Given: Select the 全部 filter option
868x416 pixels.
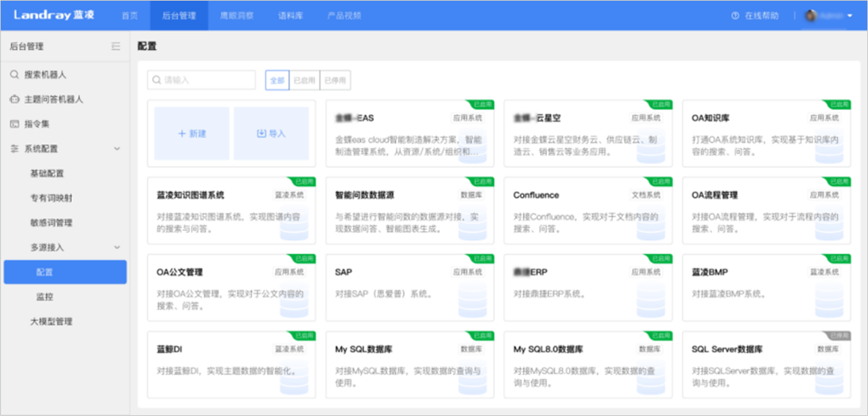Looking at the screenshot, I should 277,80.
